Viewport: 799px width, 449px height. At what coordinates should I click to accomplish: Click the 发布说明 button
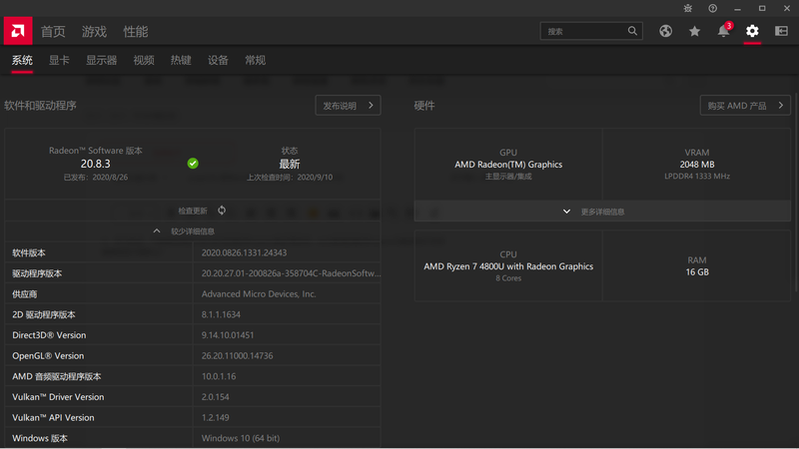(x=348, y=105)
